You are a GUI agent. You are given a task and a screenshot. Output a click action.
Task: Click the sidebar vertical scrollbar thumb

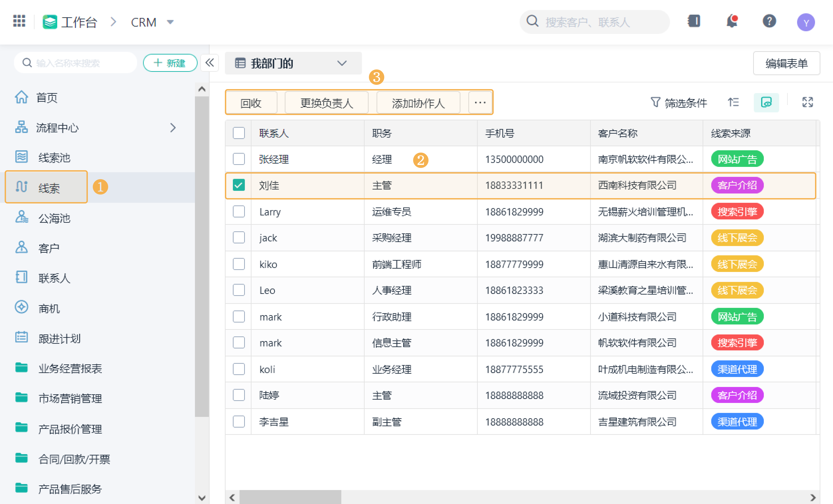coord(202,257)
